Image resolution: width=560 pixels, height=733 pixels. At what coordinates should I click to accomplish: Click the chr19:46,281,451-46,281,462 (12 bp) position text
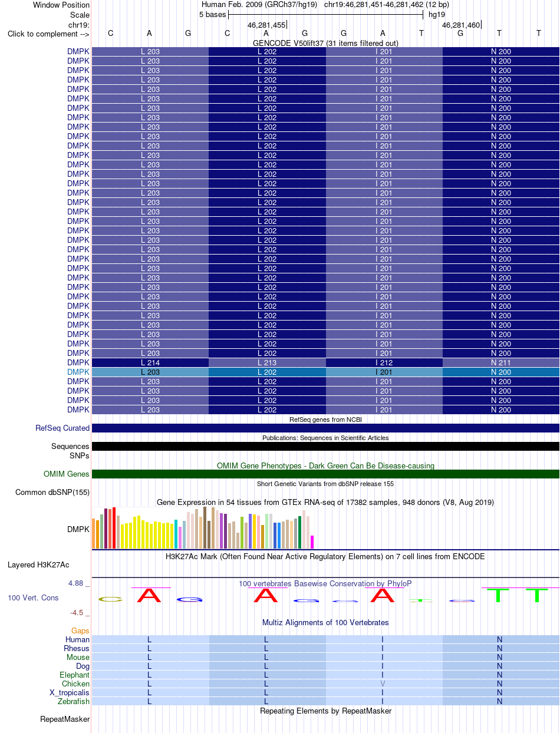click(386, 4)
